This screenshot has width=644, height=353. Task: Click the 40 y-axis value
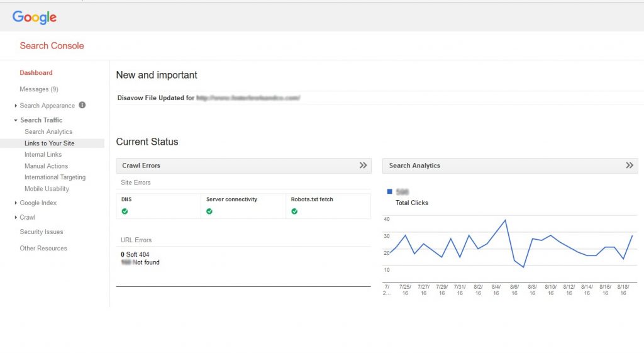387,219
